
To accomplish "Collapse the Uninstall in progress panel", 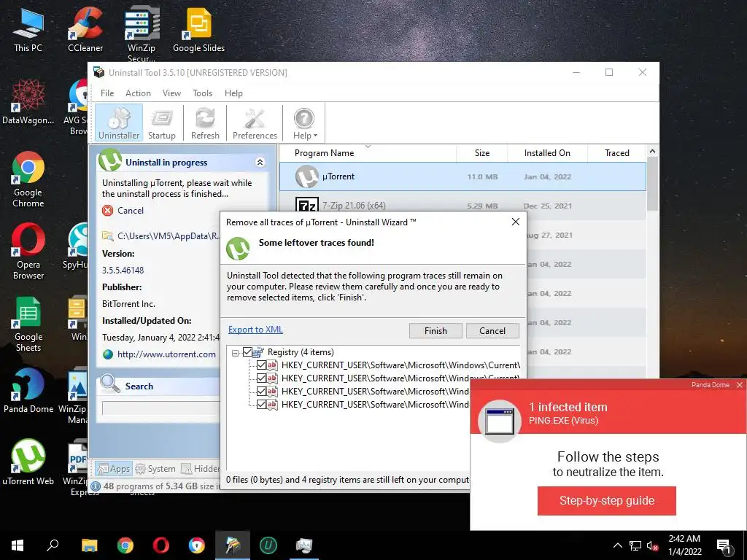I will (x=260, y=163).
